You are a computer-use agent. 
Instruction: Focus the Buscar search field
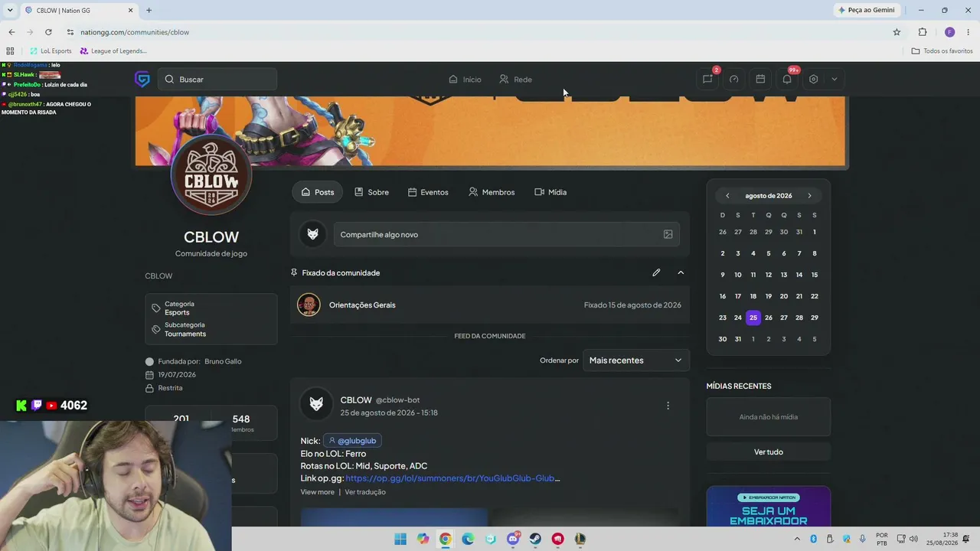[x=217, y=79]
